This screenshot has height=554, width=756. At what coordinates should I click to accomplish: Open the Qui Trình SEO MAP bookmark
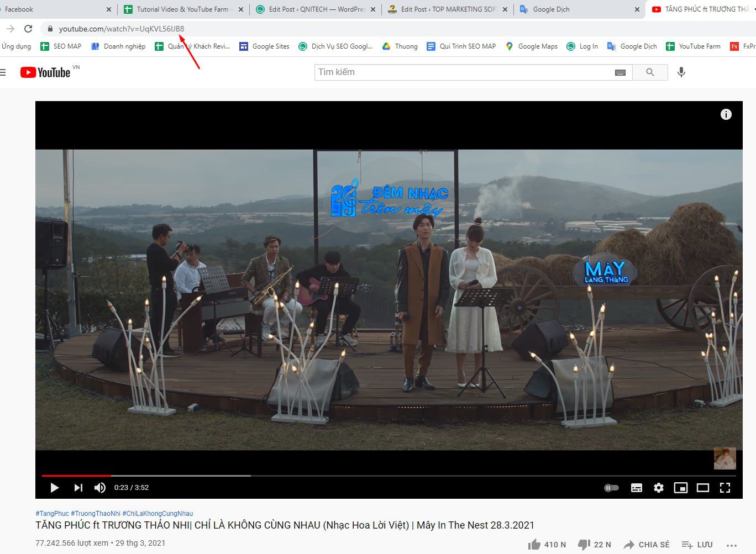coord(461,46)
